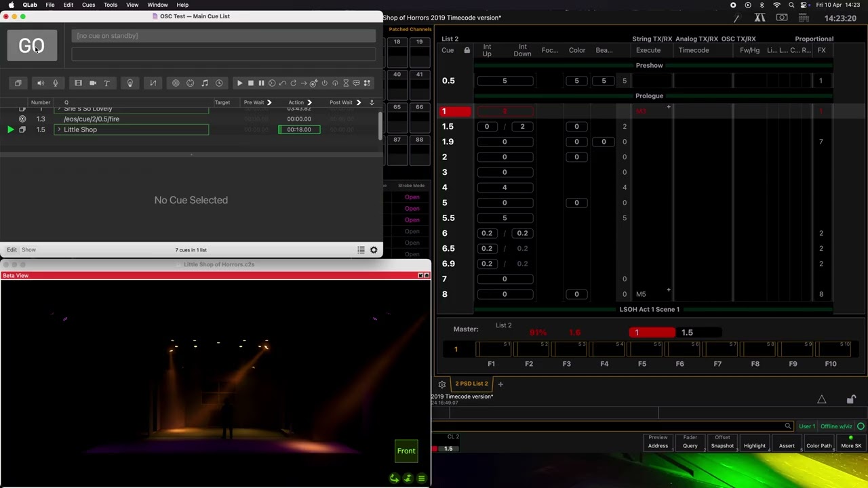The width and height of the screenshot is (868, 488).
Task: Add a Group cue from QLab toolbar
Action: (x=18, y=83)
